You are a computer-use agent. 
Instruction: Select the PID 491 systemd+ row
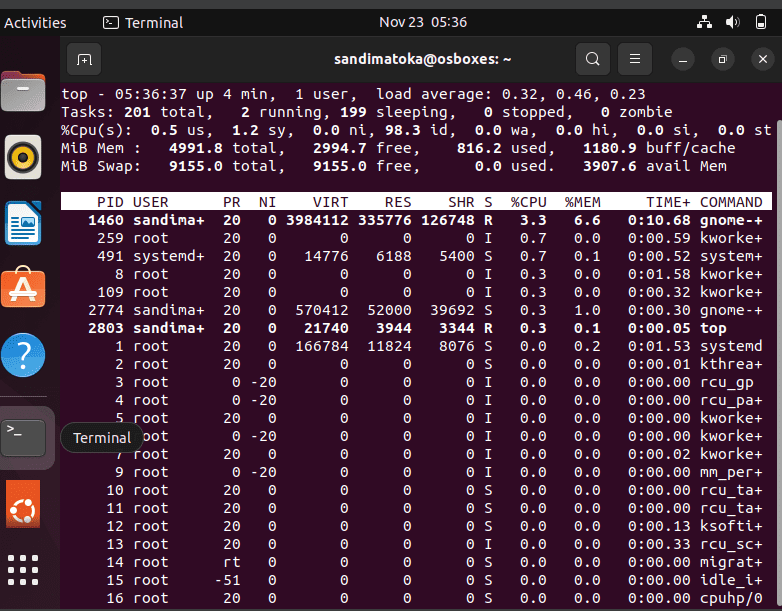[416, 256]
